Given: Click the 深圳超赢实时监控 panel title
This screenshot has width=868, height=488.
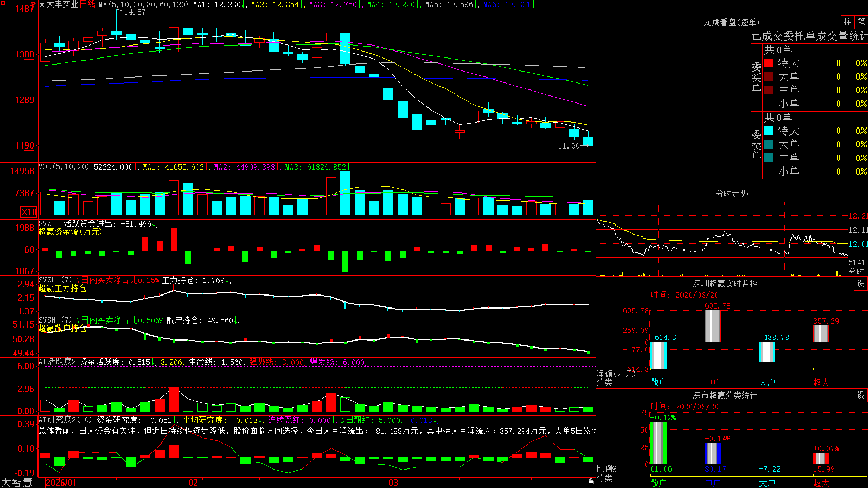Looking at the screenshot, I should coord(725,284).
